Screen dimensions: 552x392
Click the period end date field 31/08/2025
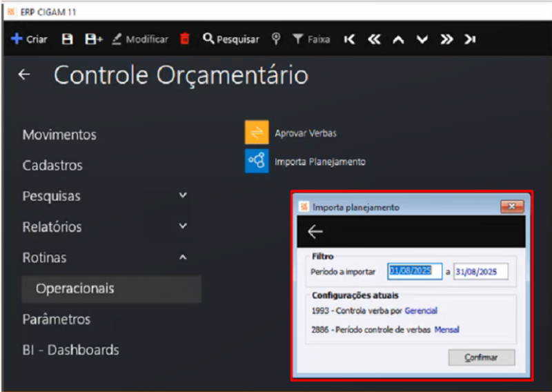click(x=480, y=271)
